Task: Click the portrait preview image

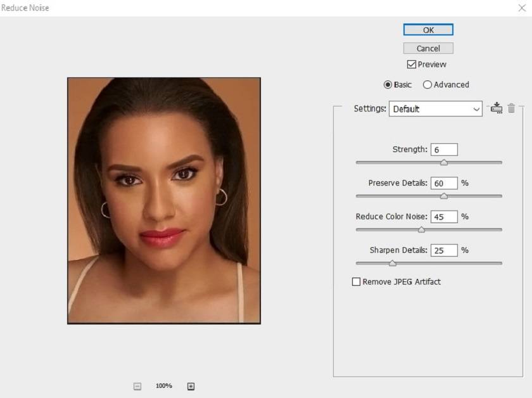Action: tap(164, 200)
